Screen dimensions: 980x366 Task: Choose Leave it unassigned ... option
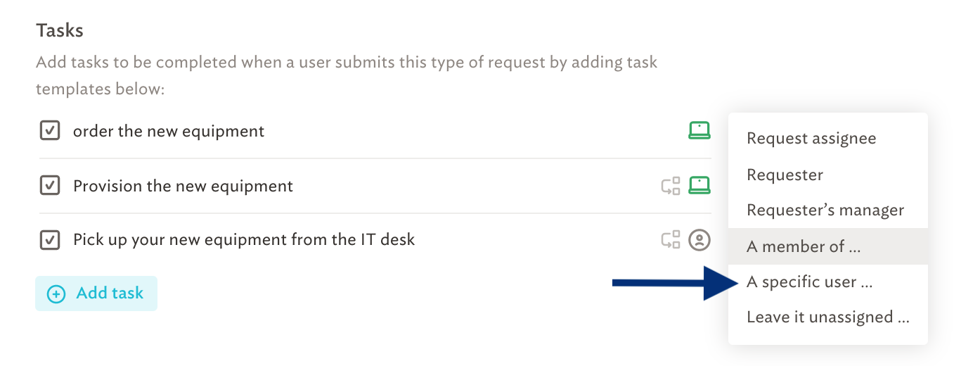[x=828, y=317]
